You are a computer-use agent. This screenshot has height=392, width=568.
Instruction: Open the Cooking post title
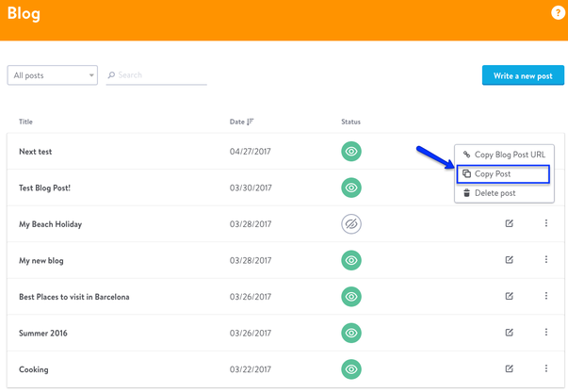(x=33, y=369)
